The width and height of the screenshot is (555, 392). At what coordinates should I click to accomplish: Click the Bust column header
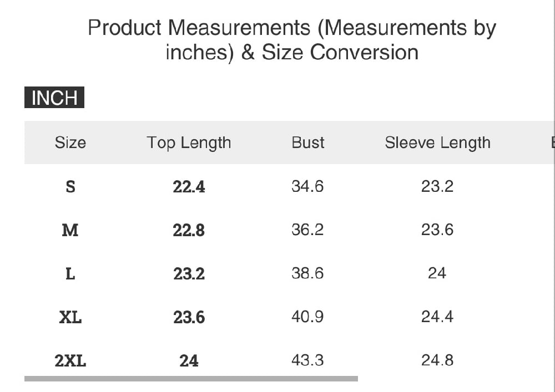[x=307, y=142]
